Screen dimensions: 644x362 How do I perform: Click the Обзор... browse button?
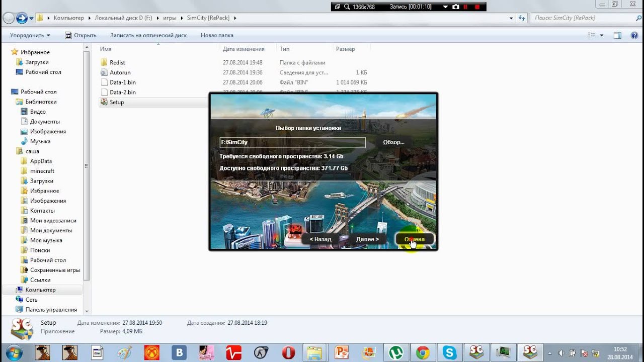click(393, 142)
